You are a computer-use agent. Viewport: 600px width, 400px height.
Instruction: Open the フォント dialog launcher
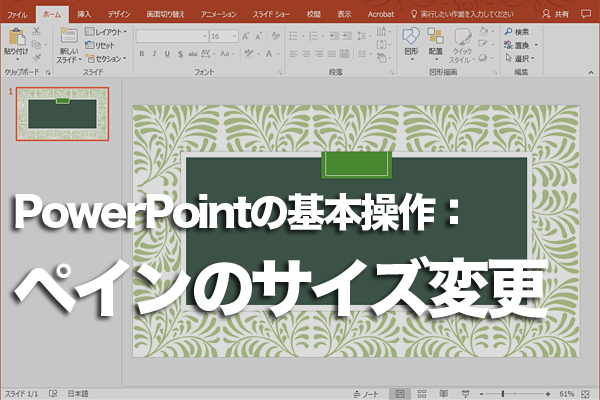(280, 72)
